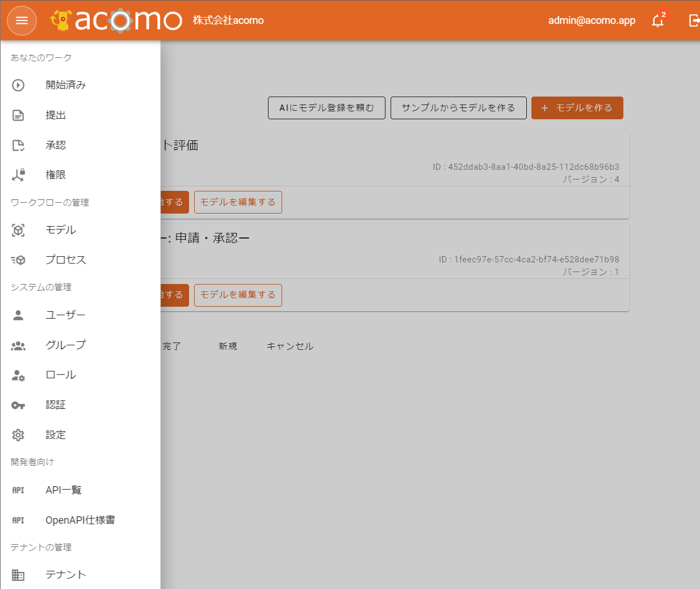700x589 pixels.
Task: Go to グループ in sidebar
Action: point(65,345)
